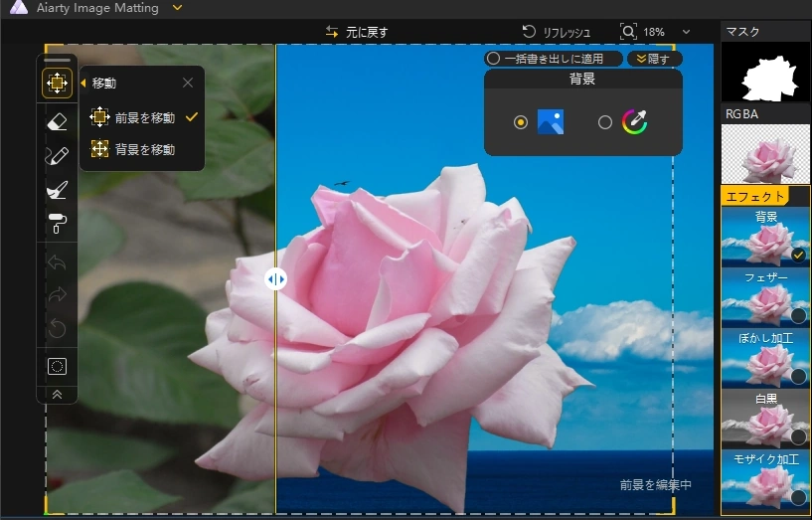Image resolution: width=812 pixels, height=520 pixels.
Task: Select the マスク preview thumbnail
Action: [x=765, y=73]
